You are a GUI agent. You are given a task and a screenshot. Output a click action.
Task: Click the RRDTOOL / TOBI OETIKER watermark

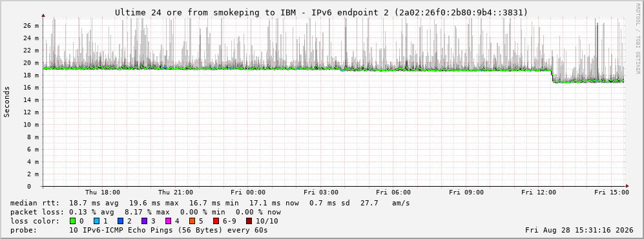coord(638,39)
